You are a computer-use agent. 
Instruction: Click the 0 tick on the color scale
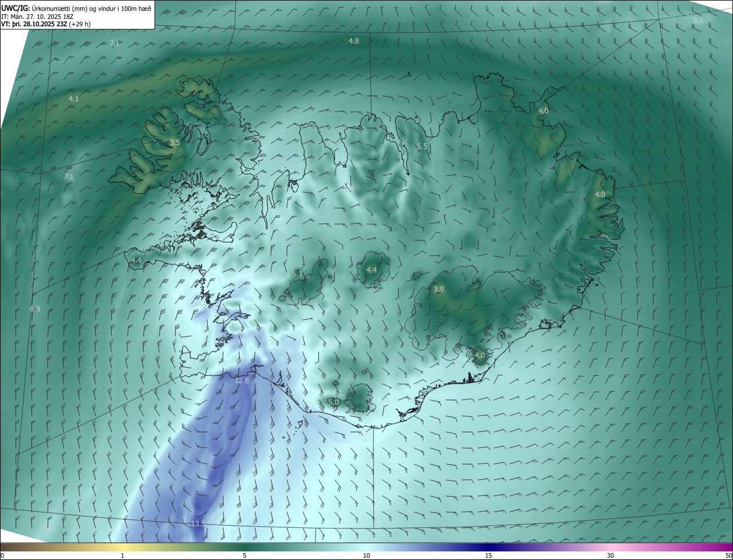coord(2,556)
